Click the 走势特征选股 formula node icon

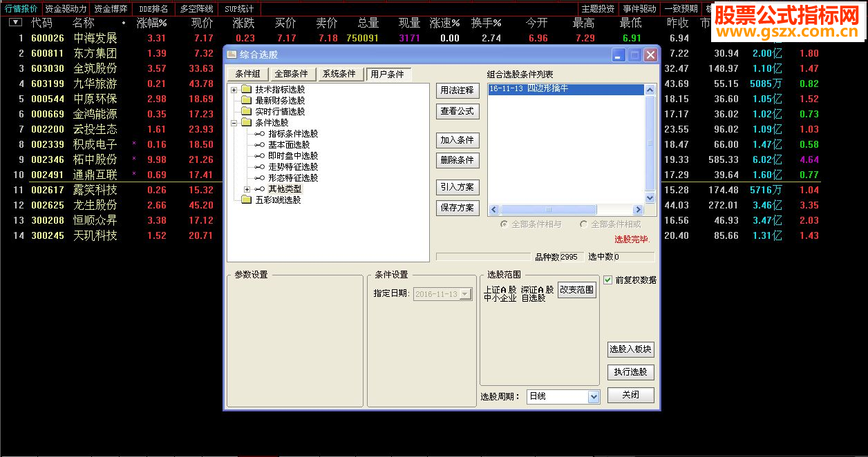tap(260, 167)
